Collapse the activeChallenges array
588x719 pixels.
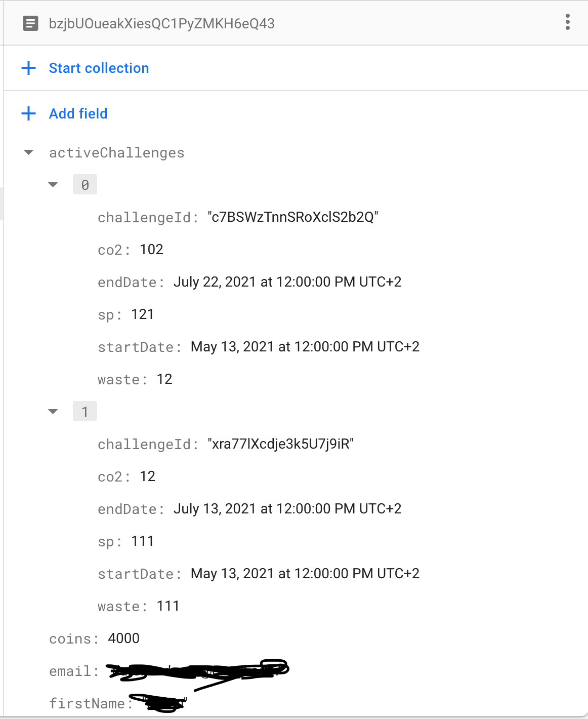coord(29,152)
